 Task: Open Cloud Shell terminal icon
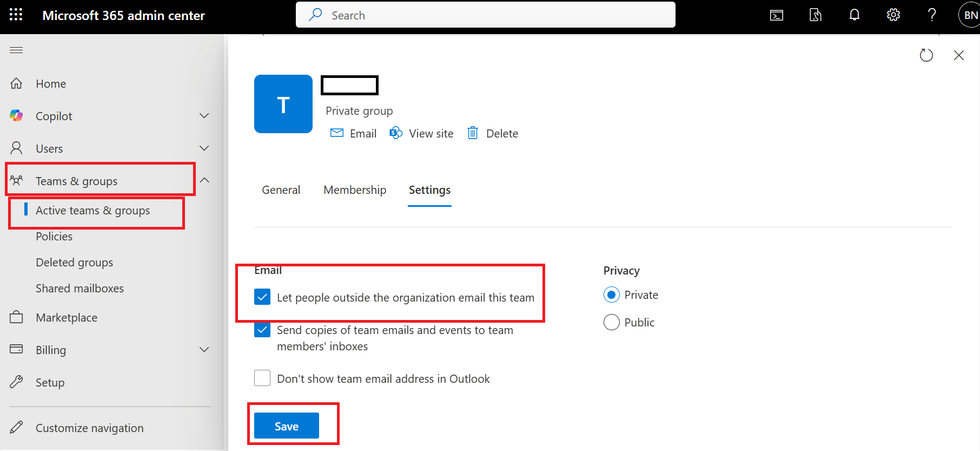tap(777, 15)
